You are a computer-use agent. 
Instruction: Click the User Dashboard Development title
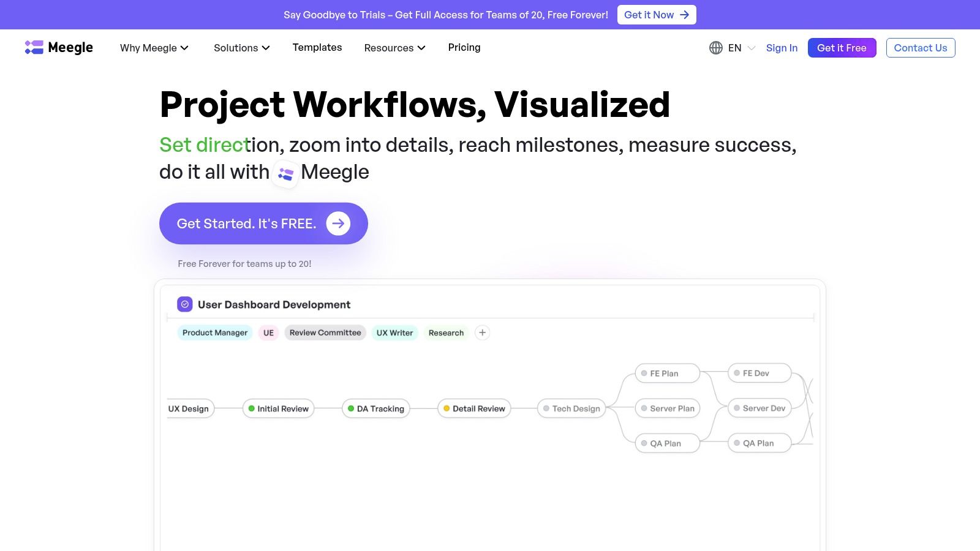[274, 304]
